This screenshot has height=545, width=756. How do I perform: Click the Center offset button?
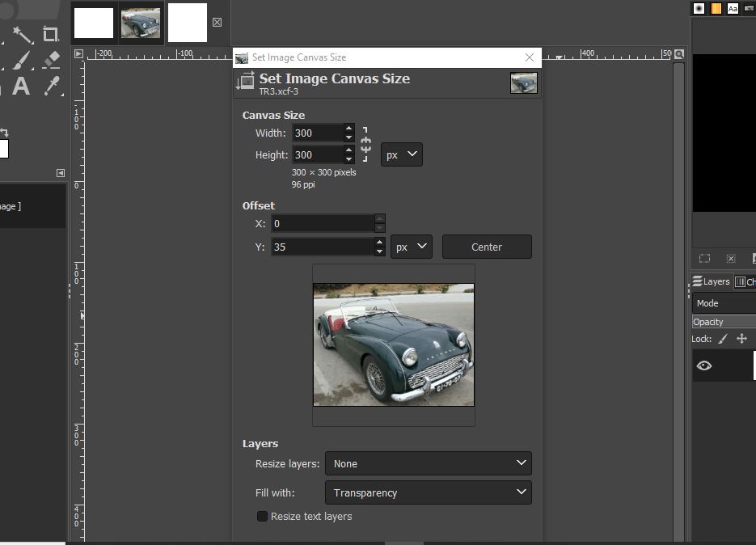(x=487, y=247)
